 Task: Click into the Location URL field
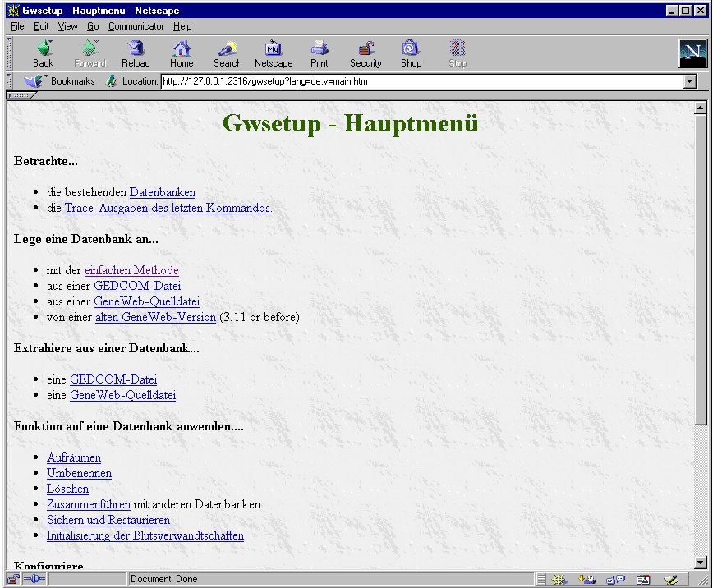(x=422, y=82)
